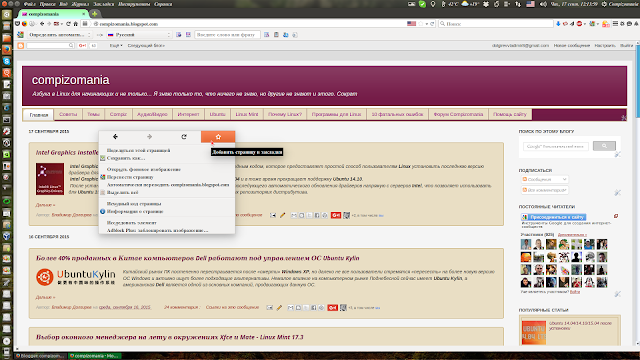
Task: Click 'Настроить' in the Blogger bar
Action: (x=605, y=46)
